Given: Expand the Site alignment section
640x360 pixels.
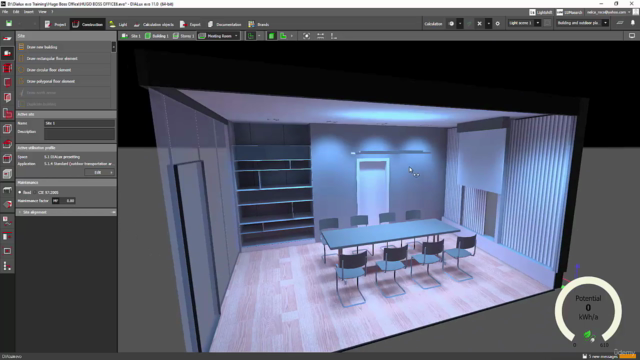Looking at the screenshot, I should (66, 212).
